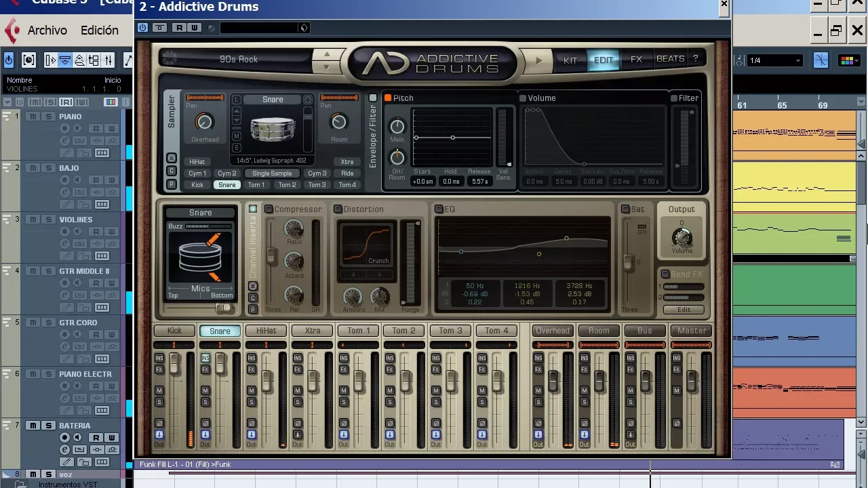Open plugin preset dropdown in header
This screenshot has width=868, height=488.
coord(304,28)
